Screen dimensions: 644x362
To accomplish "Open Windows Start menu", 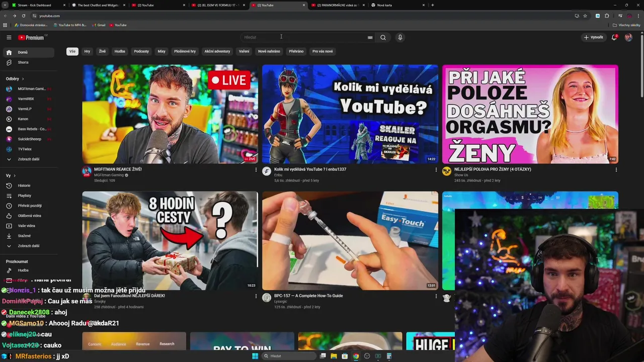I will (255, 356).
